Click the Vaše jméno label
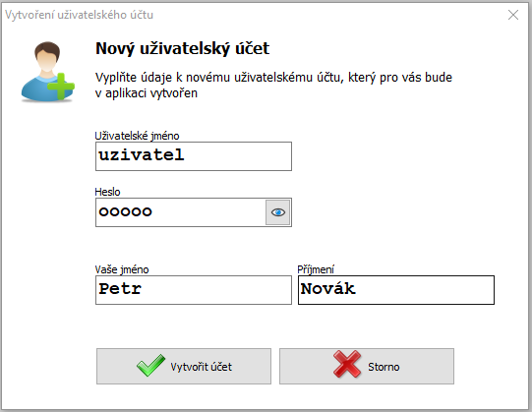Viewport: 532px width, 412px height. [122, 269]
